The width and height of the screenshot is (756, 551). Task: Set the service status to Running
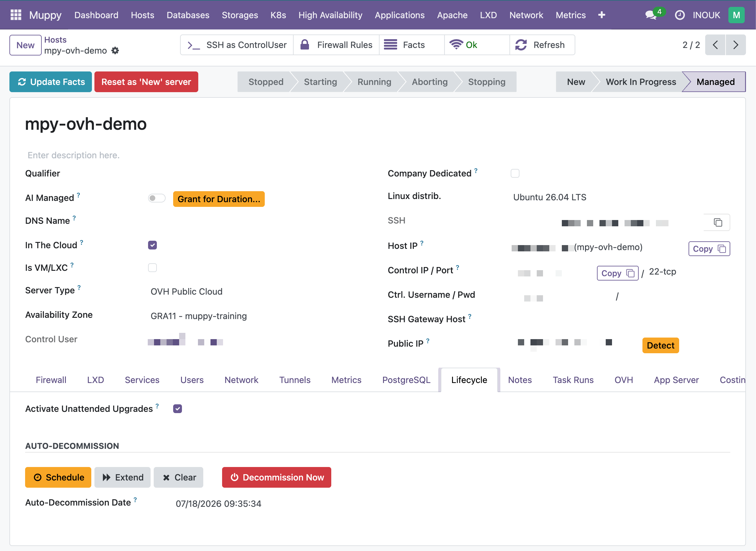[x=374, y=82]
